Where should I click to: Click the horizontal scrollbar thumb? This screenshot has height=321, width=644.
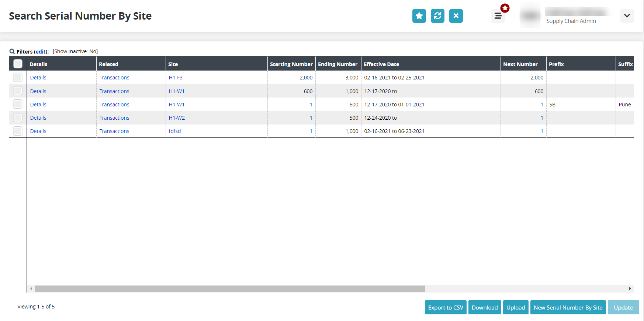tap(229, 288)
